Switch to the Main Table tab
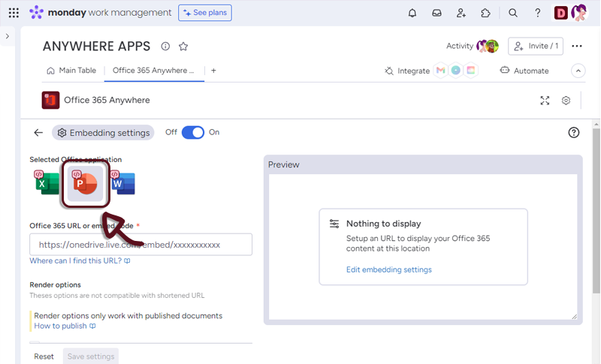The height and width of the screenshot is (364, 601). (x=71, y=71)
